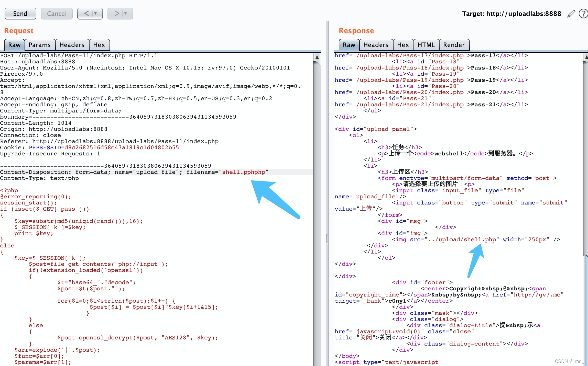Switch to the Request Hex tab
Screen dimensions: 588x366
click(x=99, y=45)
